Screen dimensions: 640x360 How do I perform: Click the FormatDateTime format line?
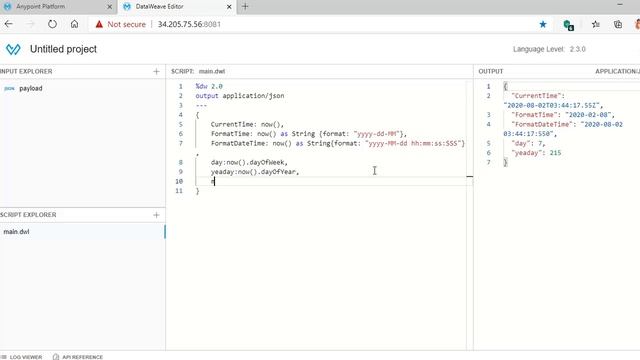click(338, 143)
